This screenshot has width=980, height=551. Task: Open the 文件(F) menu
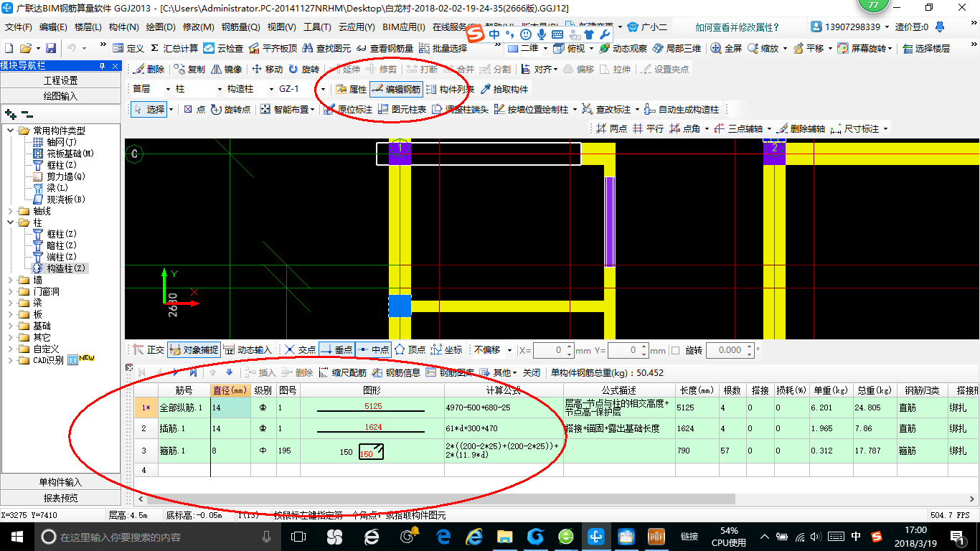pyautogui.click(x=19, y=27)
